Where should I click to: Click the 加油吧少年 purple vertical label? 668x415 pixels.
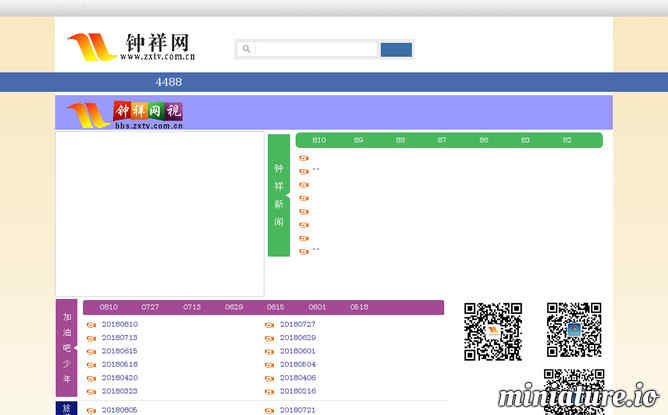(x=66, y=349)
